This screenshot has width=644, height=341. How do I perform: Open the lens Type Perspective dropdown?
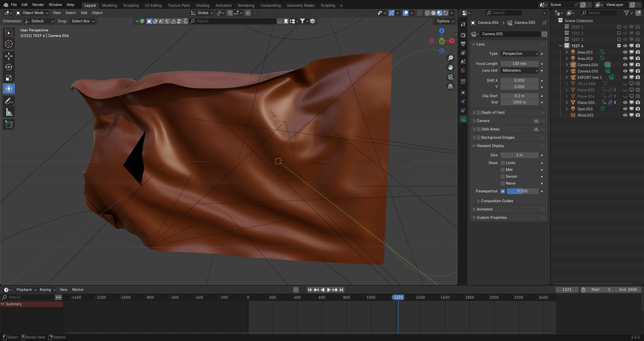tap(520, 54)
